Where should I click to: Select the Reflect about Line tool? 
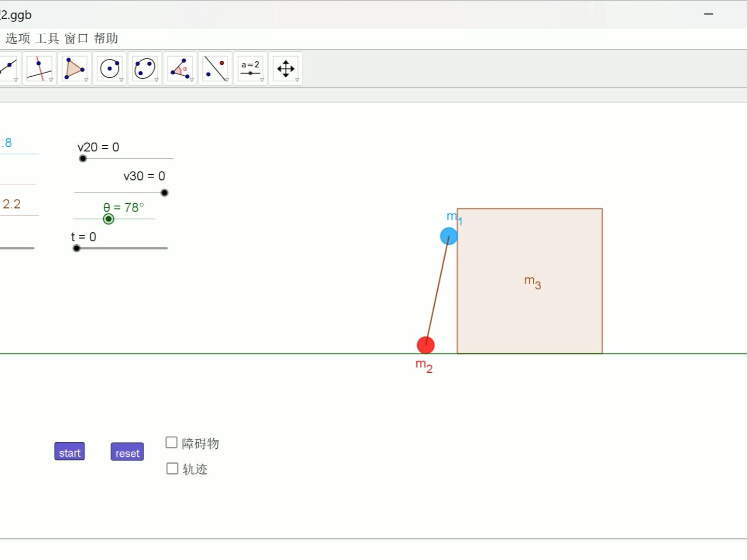(215, 68)
